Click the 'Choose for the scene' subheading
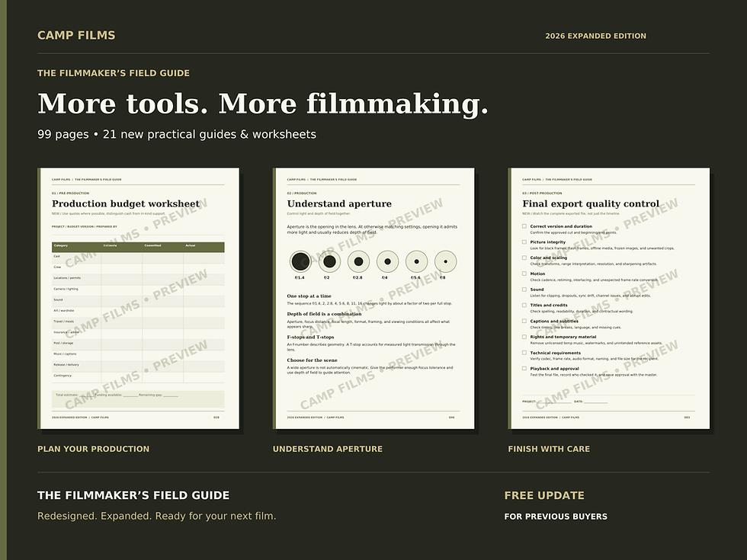 [x=312, y=360]
